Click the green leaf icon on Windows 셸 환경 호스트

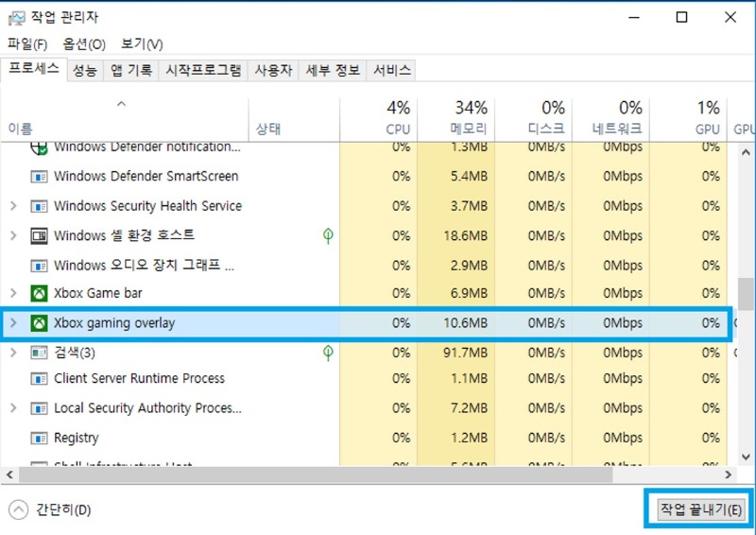pos(328,236)
